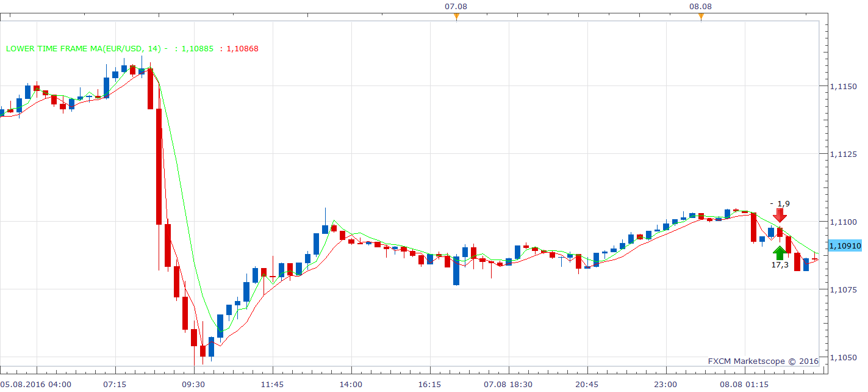
Task: Click the 1,1050 price axis label
Action: 843,357
